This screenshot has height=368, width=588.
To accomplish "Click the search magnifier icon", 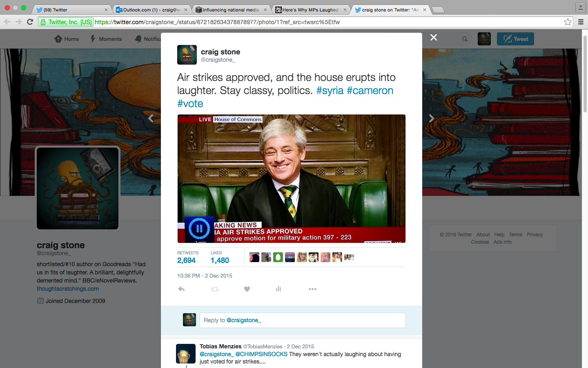I will tap(465, 39).
